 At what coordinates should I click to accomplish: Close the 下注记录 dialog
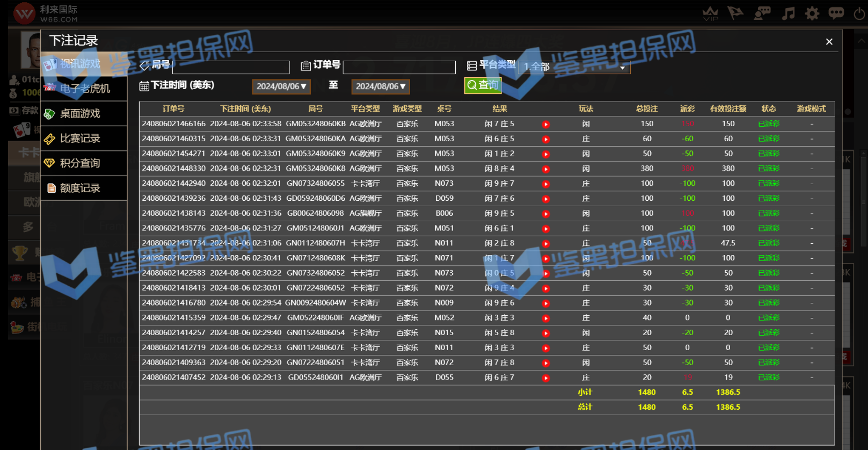pos(829,42)
